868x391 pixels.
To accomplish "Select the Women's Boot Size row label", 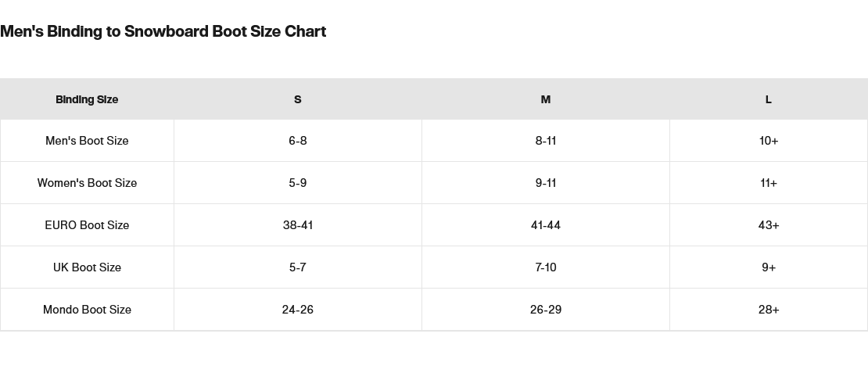I will tap(87, 183).
